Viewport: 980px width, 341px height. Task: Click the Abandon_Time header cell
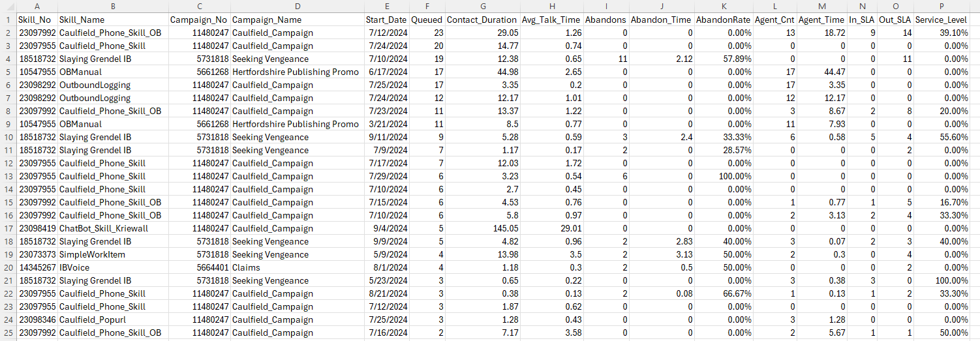[x=662, y=20]
